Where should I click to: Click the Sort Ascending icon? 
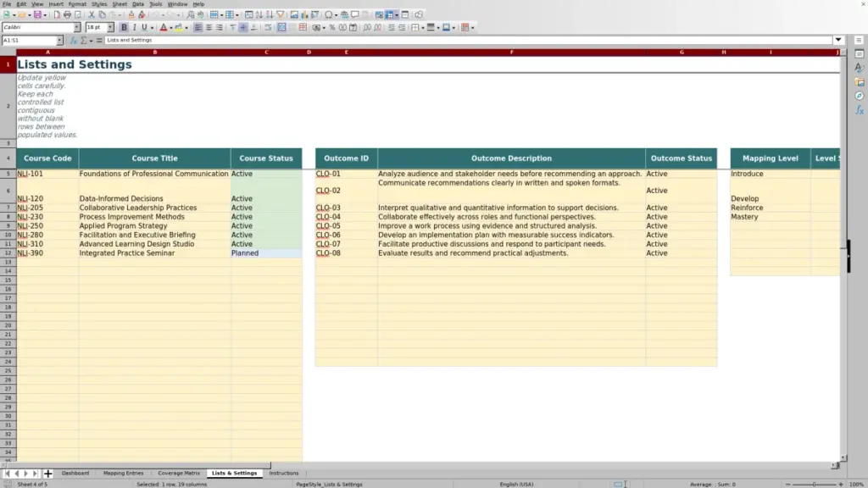[x=259, y=15]
